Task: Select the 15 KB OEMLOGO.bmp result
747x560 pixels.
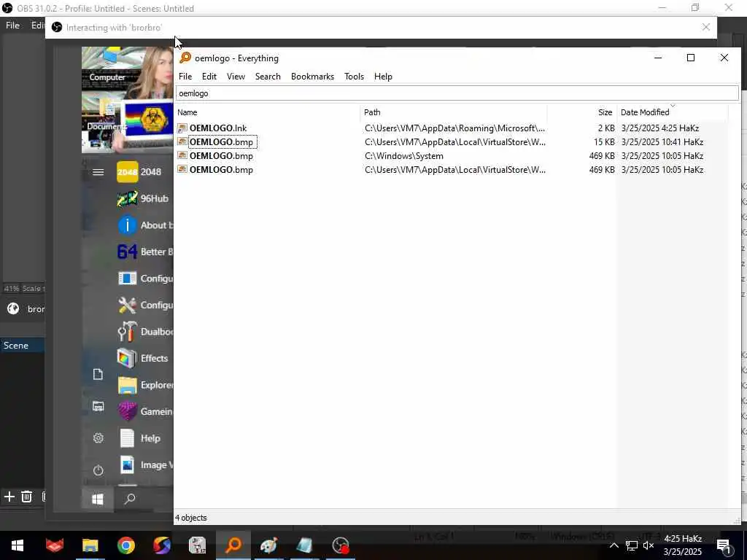Action: (x=452, y=142)
